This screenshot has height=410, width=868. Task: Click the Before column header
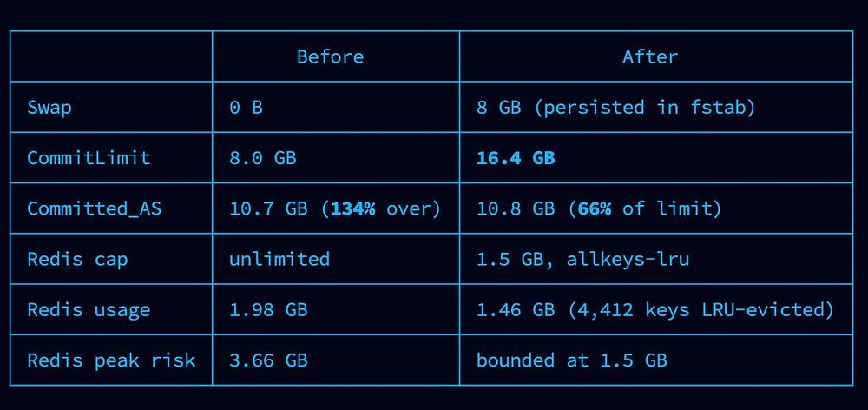(x=330, y=56)
